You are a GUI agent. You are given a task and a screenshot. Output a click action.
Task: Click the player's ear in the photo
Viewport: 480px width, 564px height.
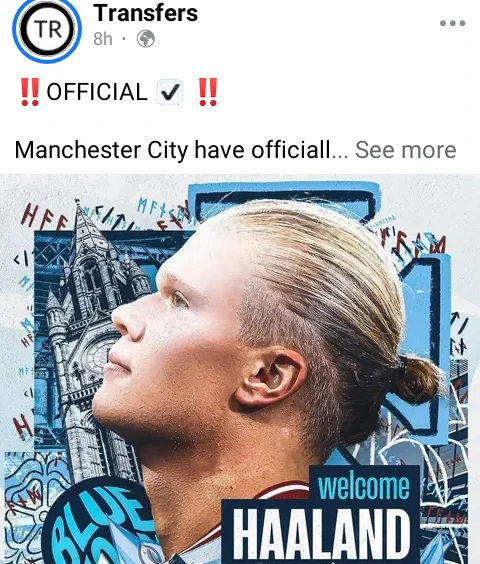[x=270, y=376]
